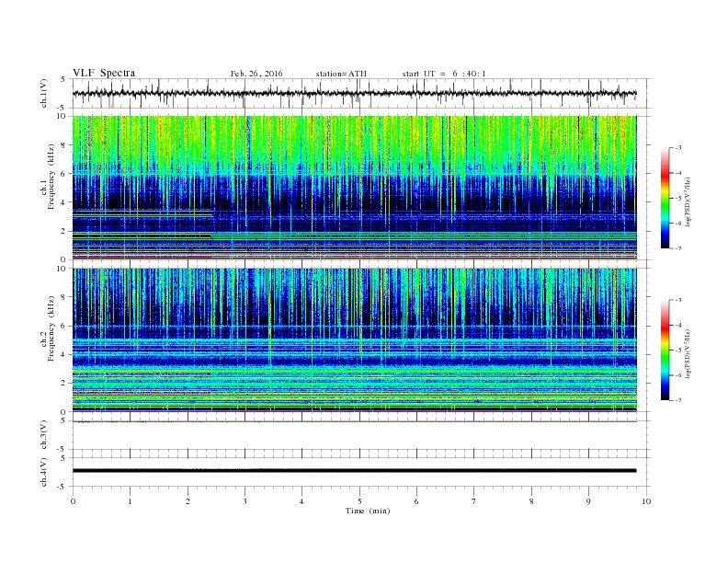Viewport: 728px width, 563px height.
Task: Click the "station=ATH" header label
Action: click(341, 74)
